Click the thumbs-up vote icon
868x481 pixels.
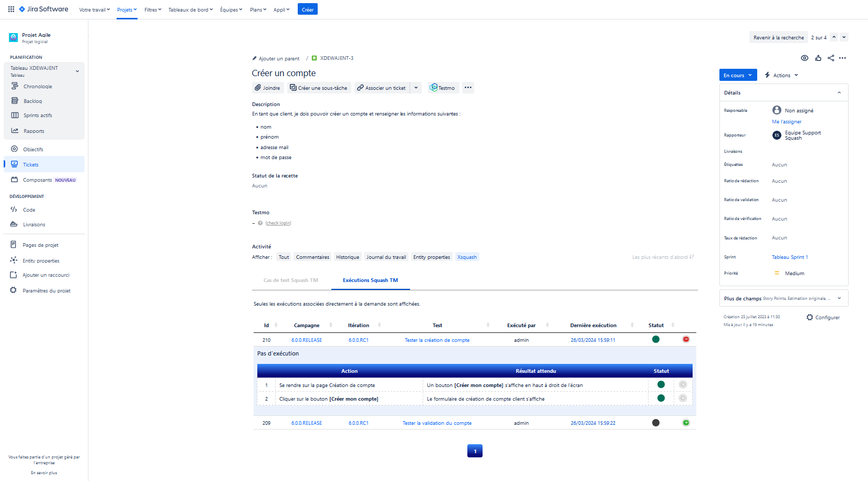[x=818, y=58]
